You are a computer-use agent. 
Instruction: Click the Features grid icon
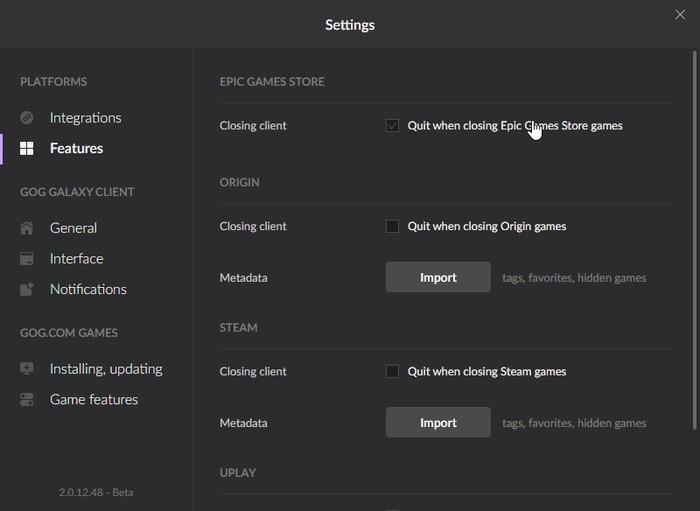(26, 149)
